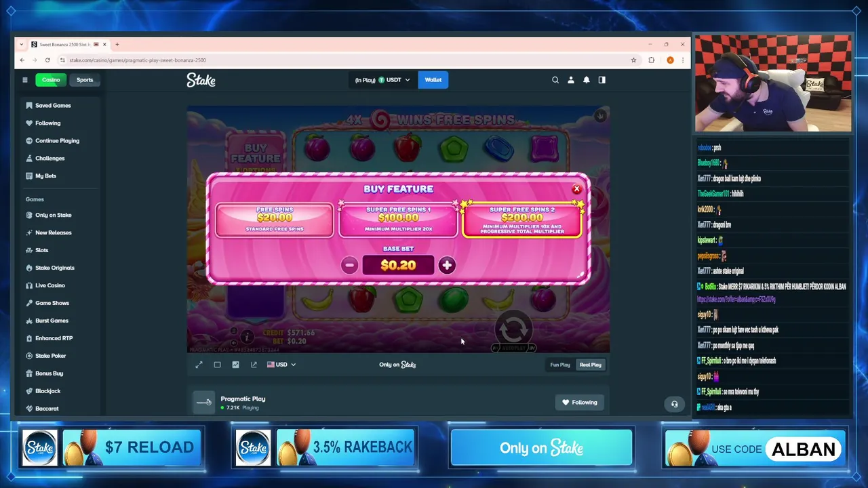This screenshot has width=868, height=488.
Task: Click the stake.com offer link in chat
Action: pyautogui.click(x=736, y=299)
